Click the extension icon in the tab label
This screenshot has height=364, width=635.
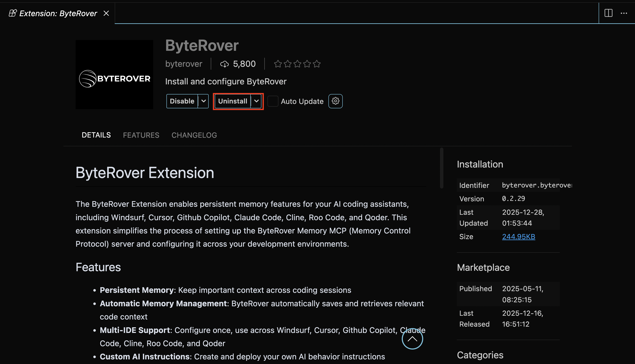point(13,13)
